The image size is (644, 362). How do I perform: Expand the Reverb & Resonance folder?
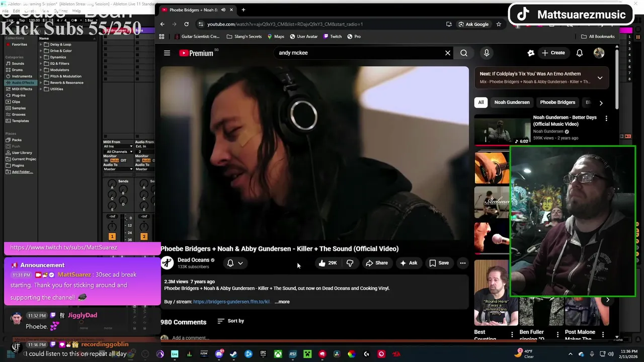[41, 82]
